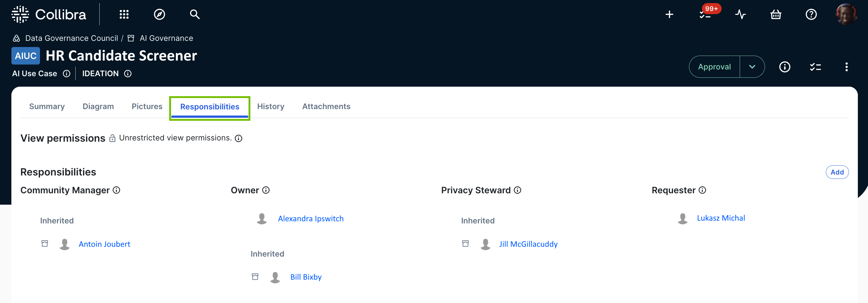
Task: Click the Data Governance Council breadcrumb
Action: click(71, 38)
